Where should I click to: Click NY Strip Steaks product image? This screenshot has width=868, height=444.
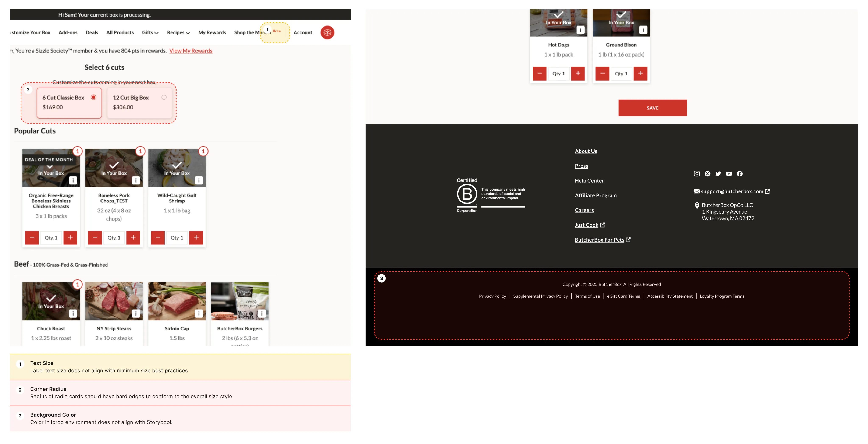(114, 301)
